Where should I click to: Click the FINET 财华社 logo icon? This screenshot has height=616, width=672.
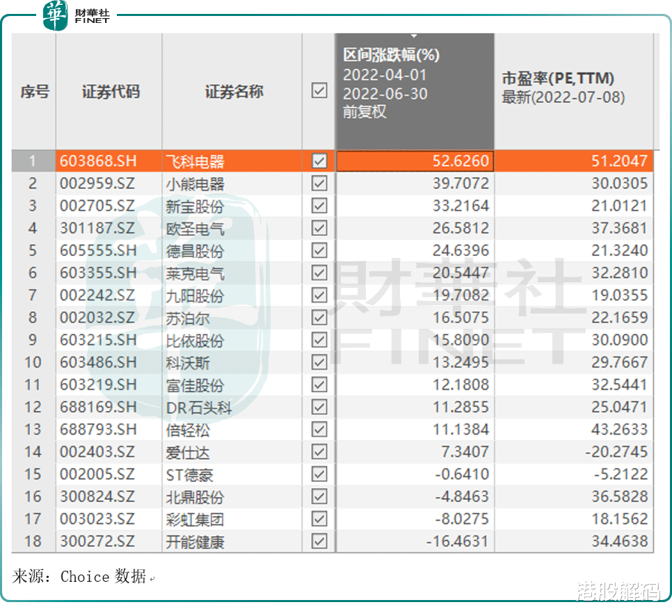90,15
